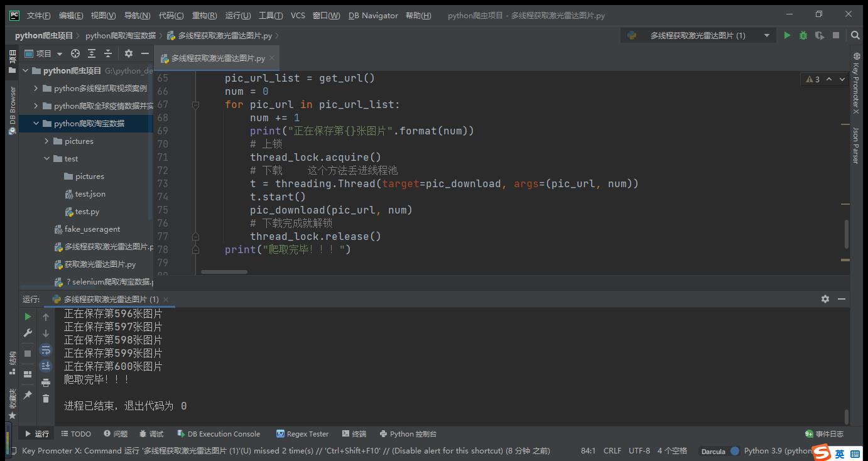Click the editor vertical scrollbar thumb

[x=847, y=234]
